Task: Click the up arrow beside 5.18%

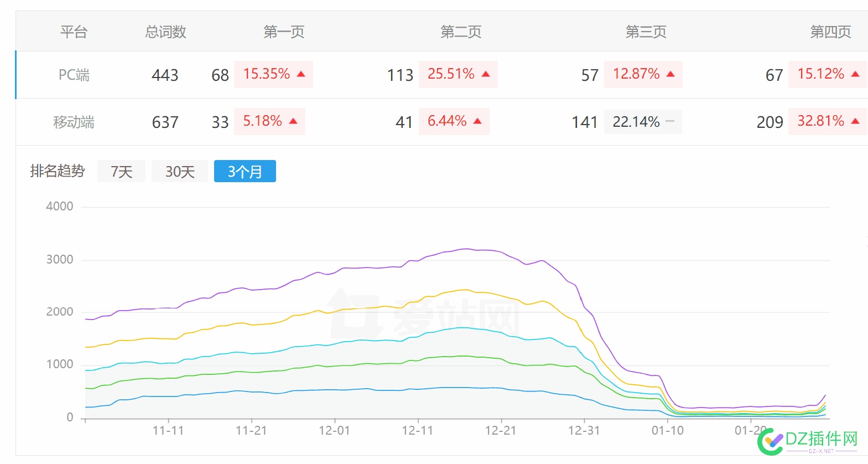Action: tap(293, 121)
